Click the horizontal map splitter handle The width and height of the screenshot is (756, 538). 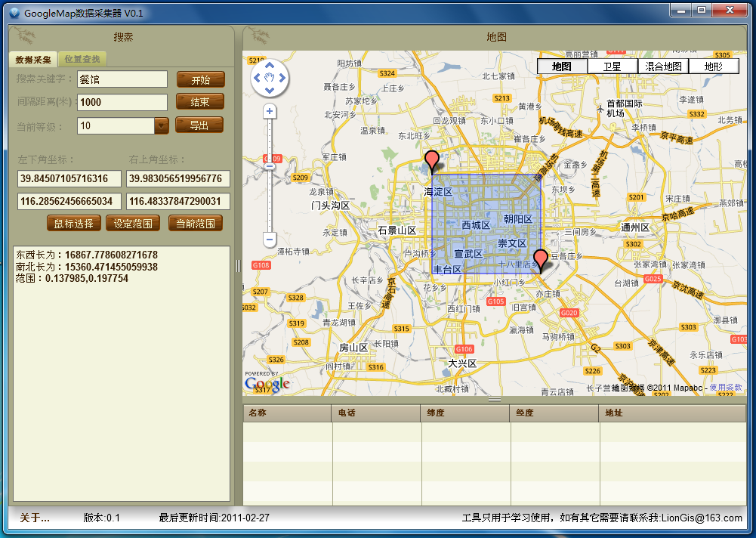494,400
